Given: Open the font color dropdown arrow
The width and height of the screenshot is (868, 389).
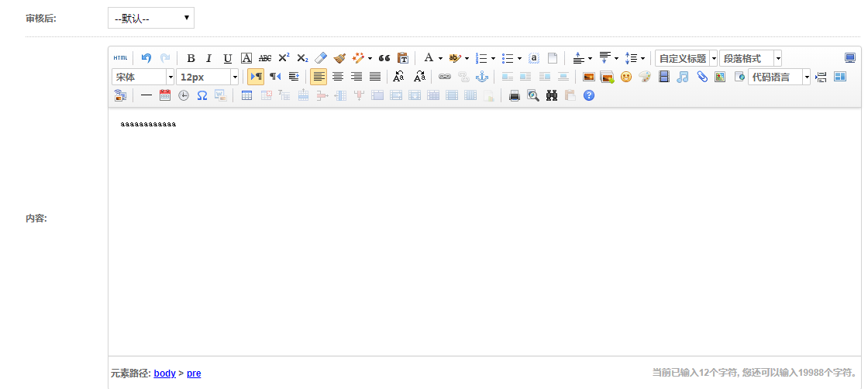Looking at the screenshot, I should (440, 58).
